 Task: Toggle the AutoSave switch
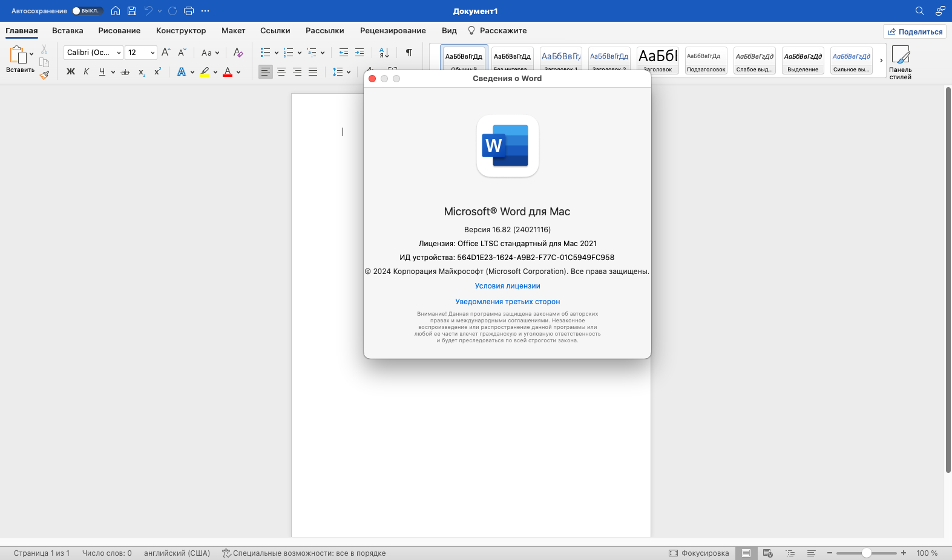(87, 11)
